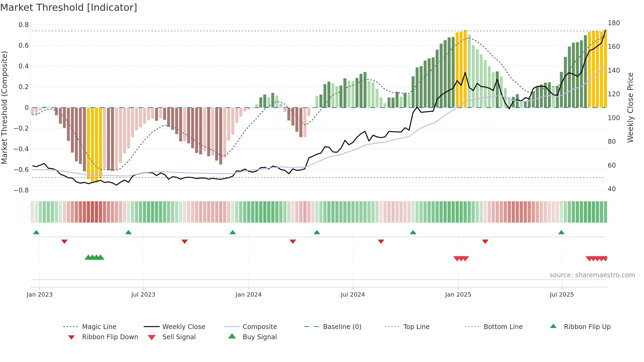Click the source: sharemaestro.com text

tap(592, 275)
